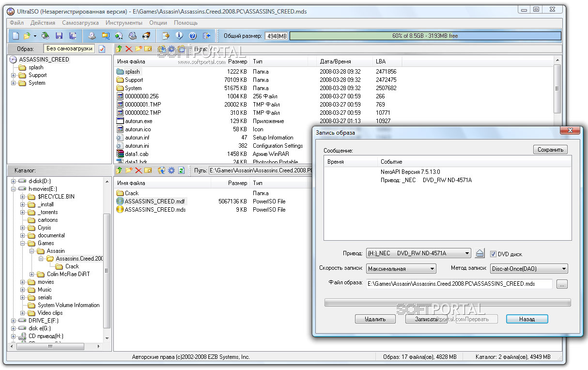Click the Удалить button in burn dialog

click(375, 319)
